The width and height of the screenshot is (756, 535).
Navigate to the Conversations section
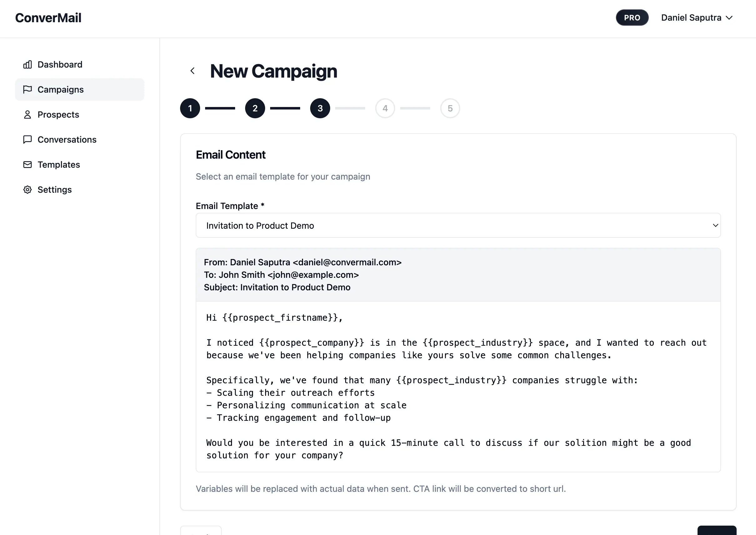tap(67, 140)
